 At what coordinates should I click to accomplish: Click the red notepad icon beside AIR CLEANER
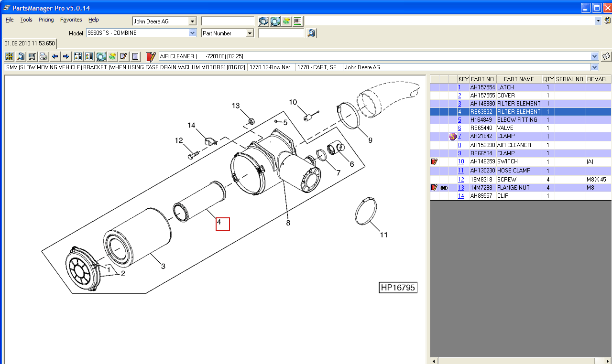pos(151,56)
